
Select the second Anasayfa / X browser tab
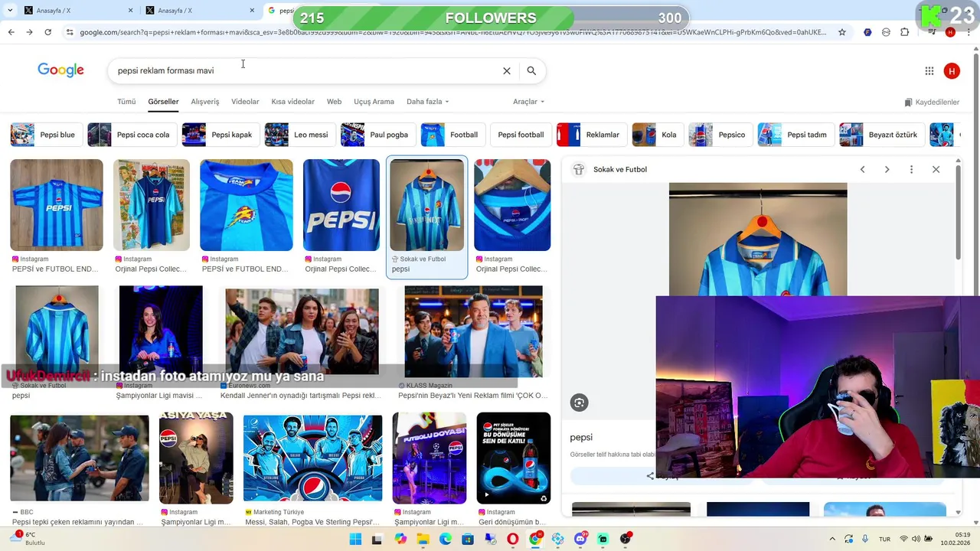(x=199, y=11)
